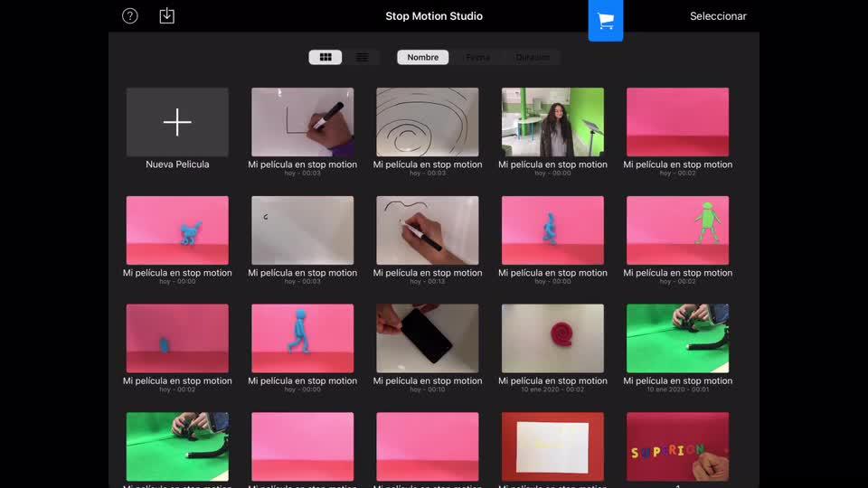Open the empty pink background movie in first row
This screenshot has width=868, height=488.
pos(677,122)
